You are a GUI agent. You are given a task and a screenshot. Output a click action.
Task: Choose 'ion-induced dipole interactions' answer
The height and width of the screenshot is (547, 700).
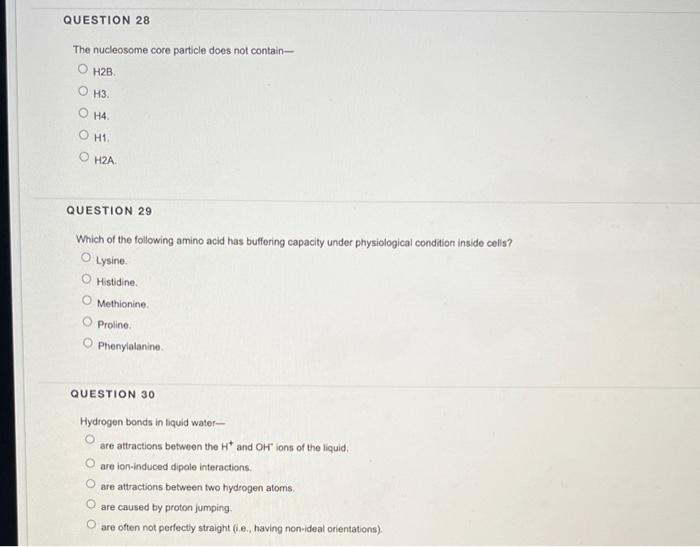pyautogui.click(x=90, y=463)
